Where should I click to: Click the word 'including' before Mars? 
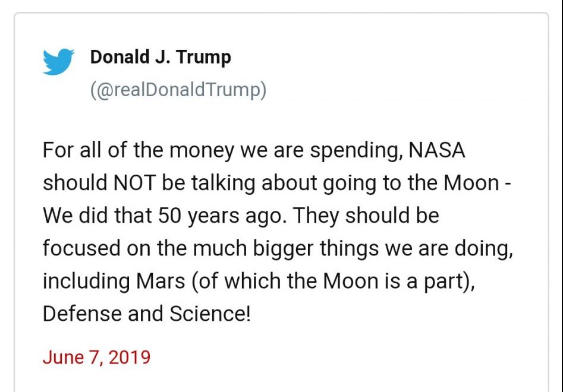point(86,281)
